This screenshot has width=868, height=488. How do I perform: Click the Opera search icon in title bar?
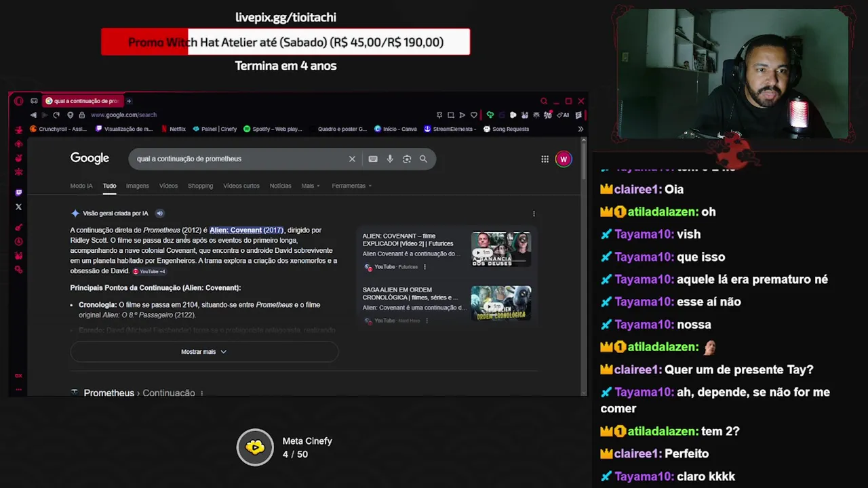click(544, 101)
